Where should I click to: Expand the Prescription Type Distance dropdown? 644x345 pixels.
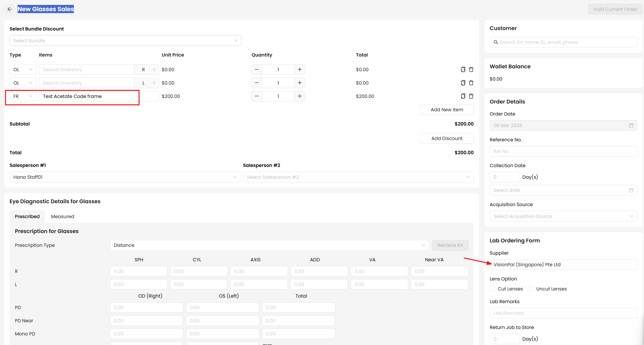269,245
